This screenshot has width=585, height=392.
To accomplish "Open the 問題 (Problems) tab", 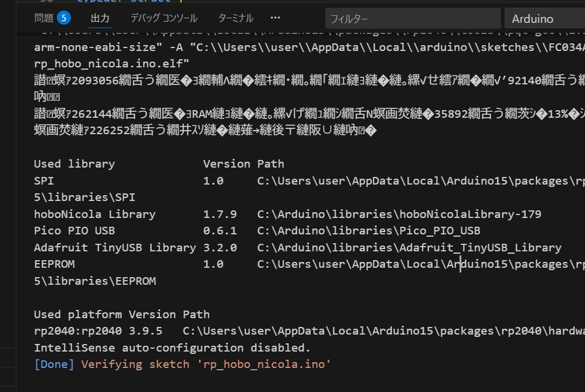I will 44,19.
